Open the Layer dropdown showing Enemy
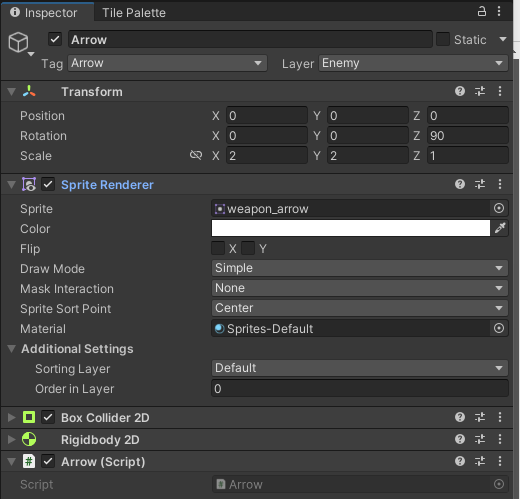 pos(413,63)
